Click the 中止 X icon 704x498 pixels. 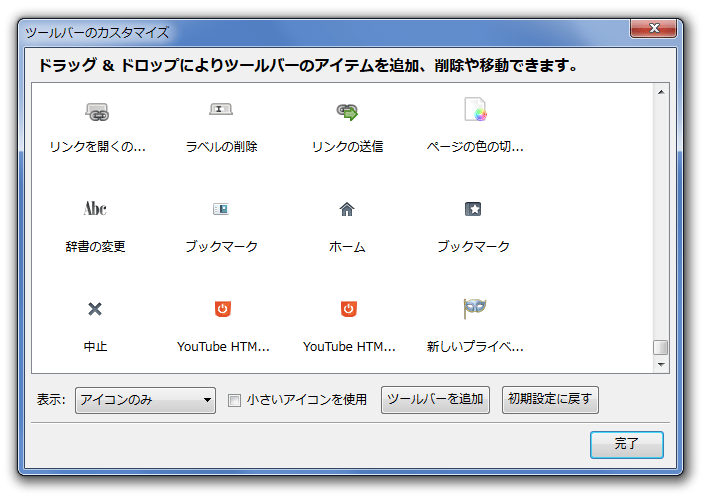pyautogui.click(x=95, y=309)
